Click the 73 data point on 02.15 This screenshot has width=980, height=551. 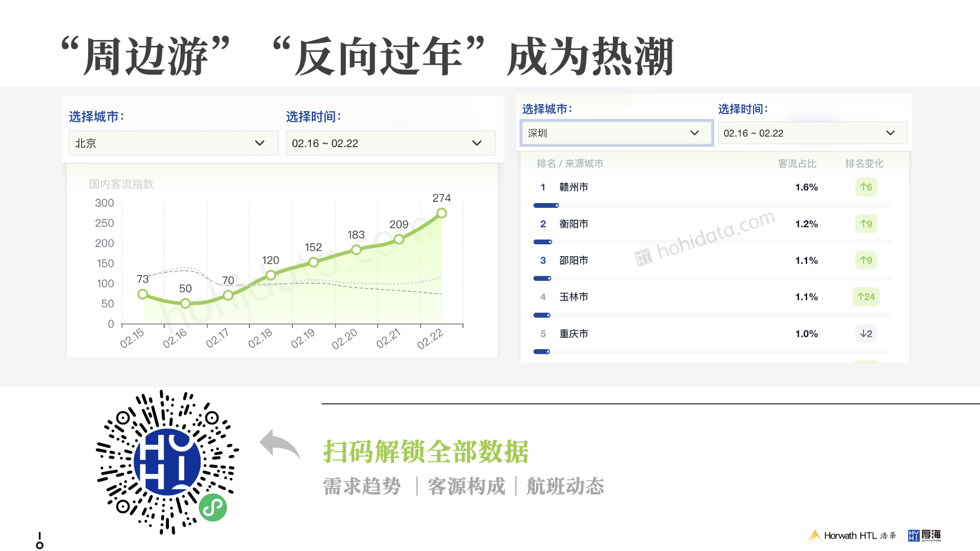click(142, 294)
